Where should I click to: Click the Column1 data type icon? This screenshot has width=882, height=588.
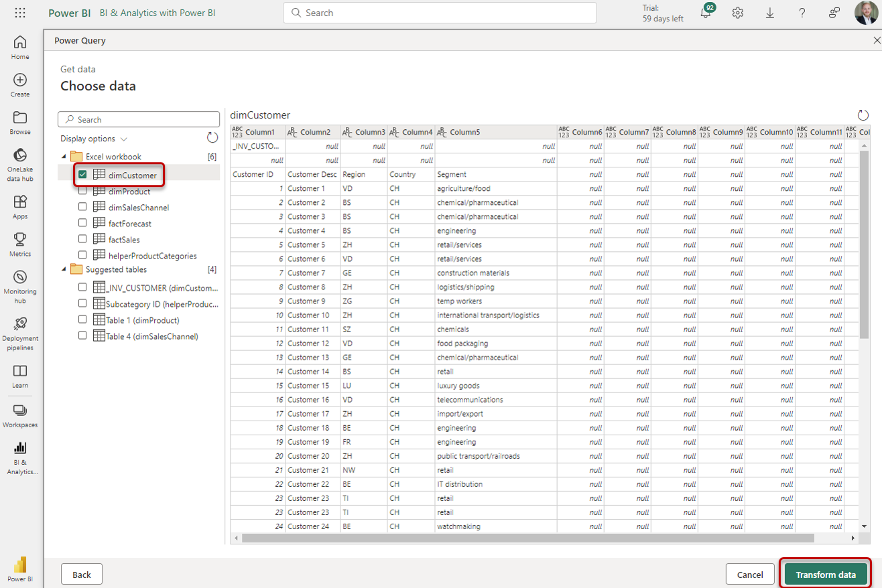tap(238, 132)
